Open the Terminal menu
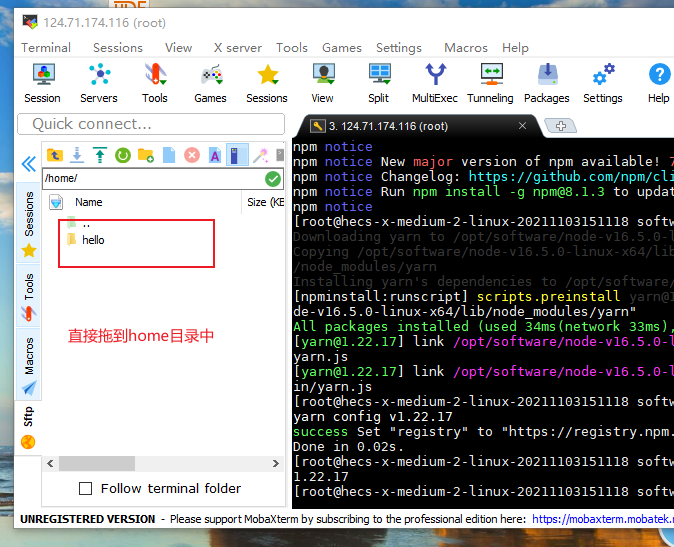 coord(46,48)
